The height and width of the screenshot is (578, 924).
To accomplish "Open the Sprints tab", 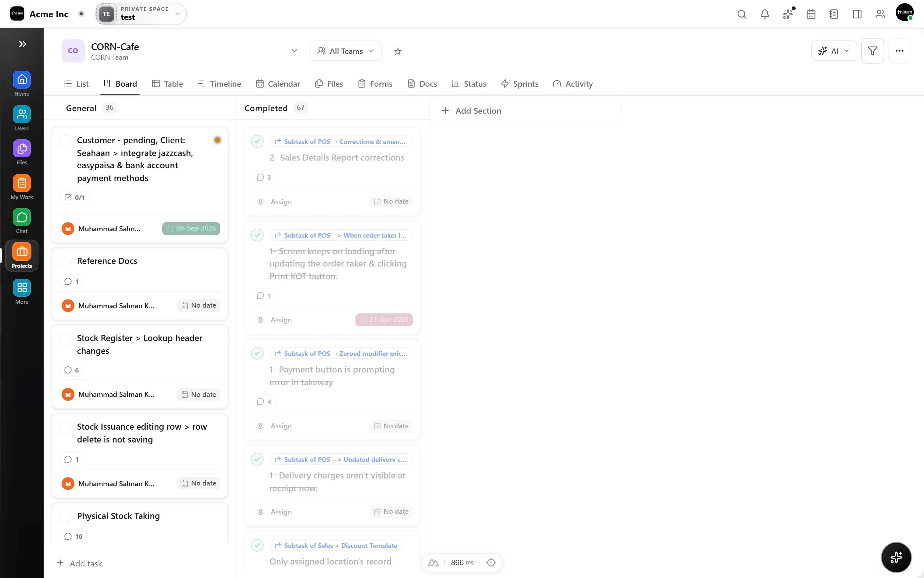I will click(520, 84).
